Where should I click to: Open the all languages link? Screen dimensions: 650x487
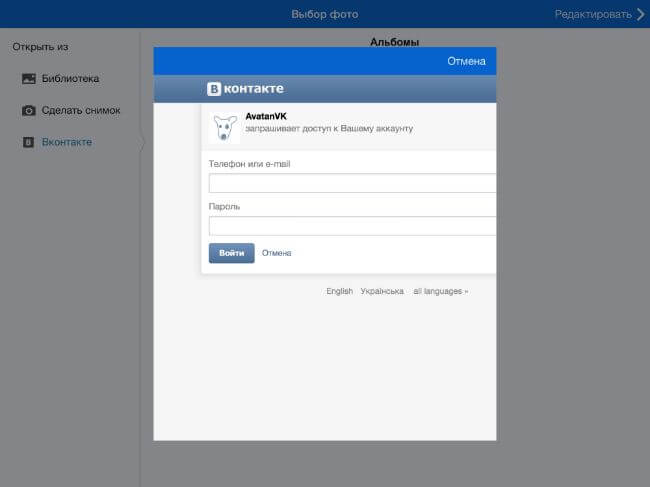[x=441, y=291]
